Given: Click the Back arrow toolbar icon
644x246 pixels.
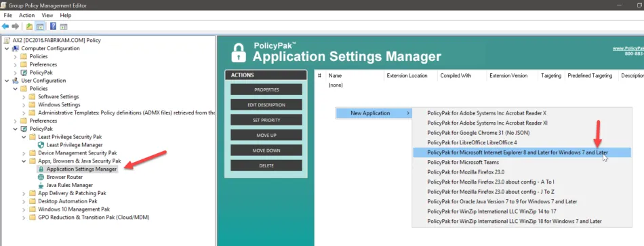Looking at the screenshot, I should point(5,26).
